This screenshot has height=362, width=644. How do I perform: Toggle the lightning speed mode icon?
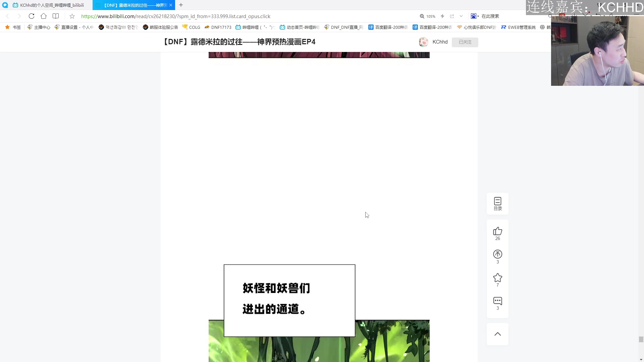pyautogui.click(x=442, y=16)
